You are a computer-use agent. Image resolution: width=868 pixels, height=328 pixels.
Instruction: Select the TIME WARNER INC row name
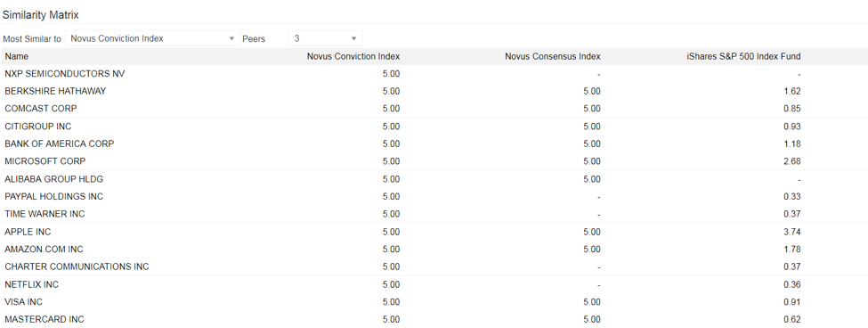pos(45,214)
